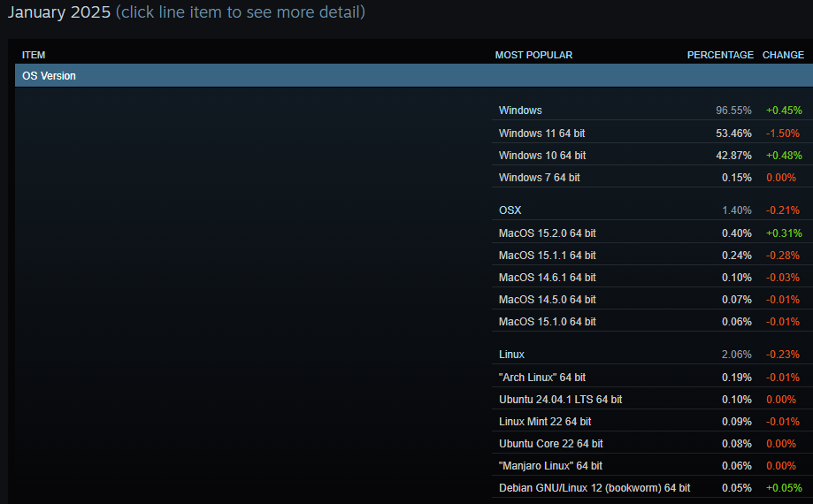The image size is (813, 504).
Task: Open the OSX category row
Action: coord(652,210)
